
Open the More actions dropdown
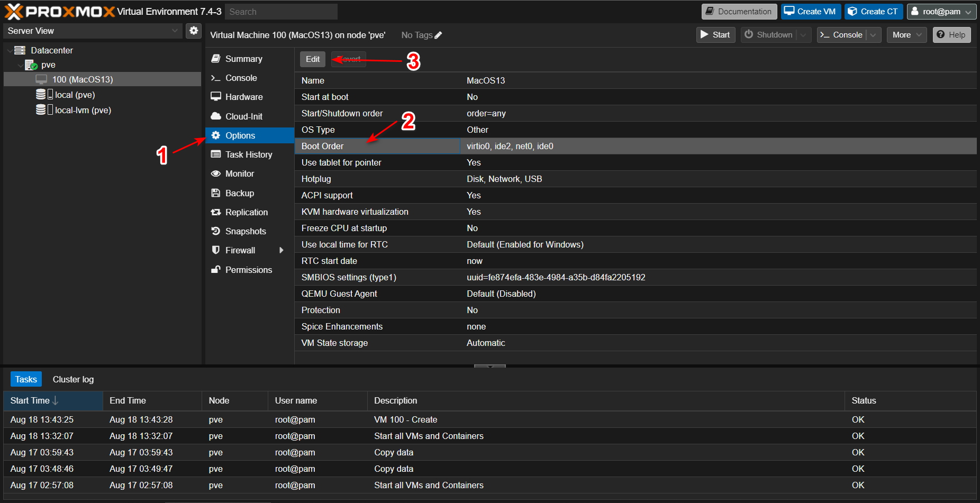(906, 35)
